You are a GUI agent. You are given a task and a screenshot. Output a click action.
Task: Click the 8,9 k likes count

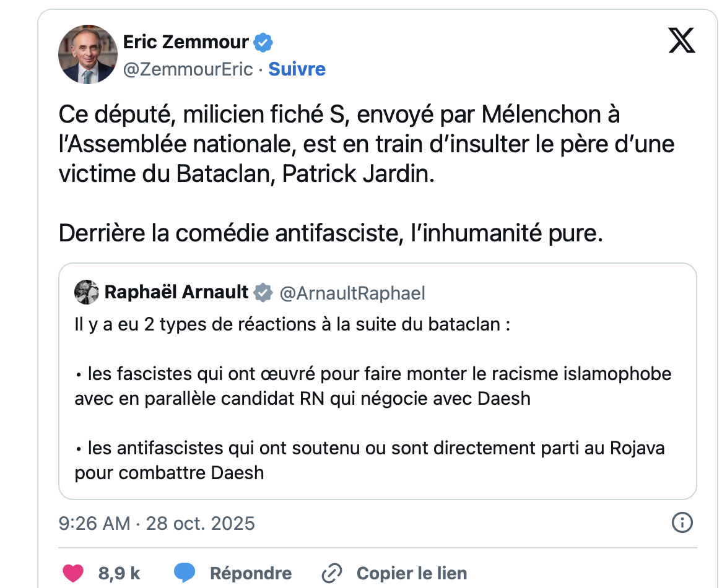point(119,573)
